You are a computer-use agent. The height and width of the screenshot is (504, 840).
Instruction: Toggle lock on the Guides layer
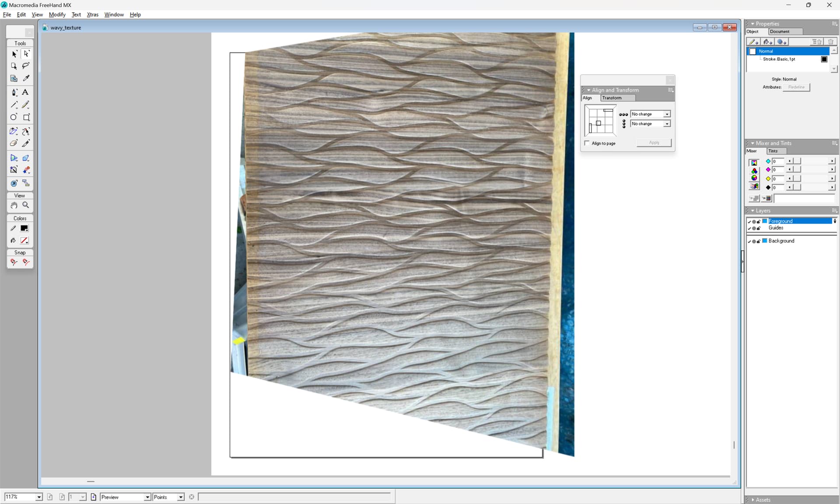(759, 228)
